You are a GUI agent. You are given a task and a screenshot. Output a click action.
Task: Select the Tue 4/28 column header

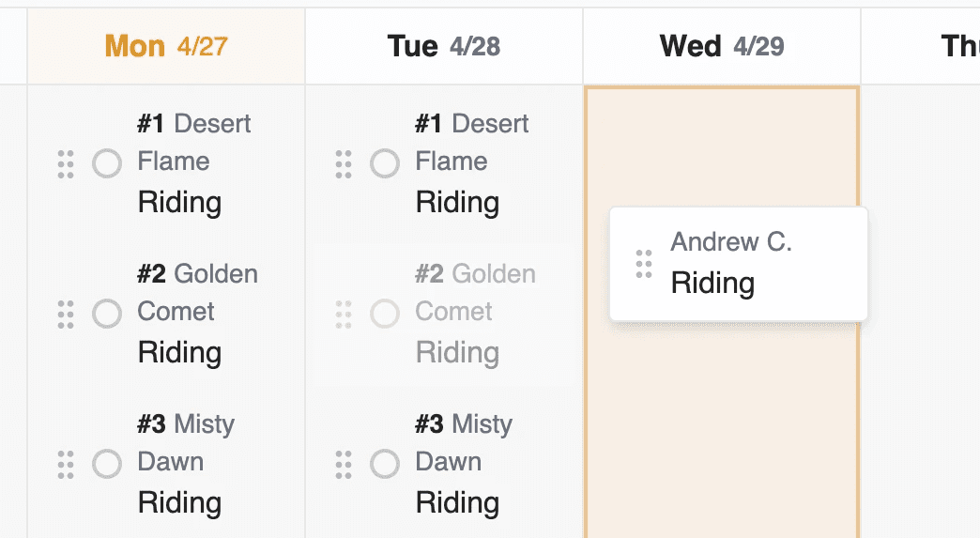click(x=444, y=46)
